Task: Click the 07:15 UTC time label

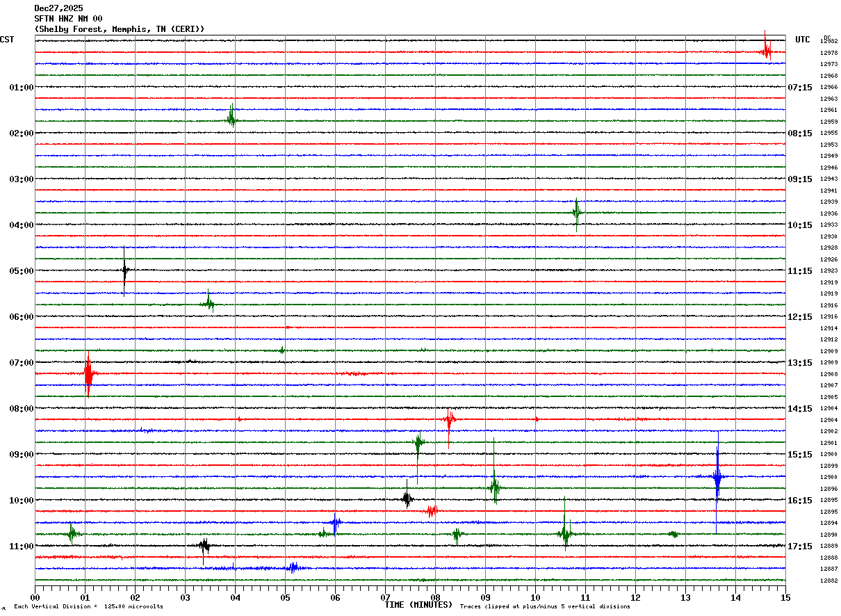Action: [x=800, y=88]
